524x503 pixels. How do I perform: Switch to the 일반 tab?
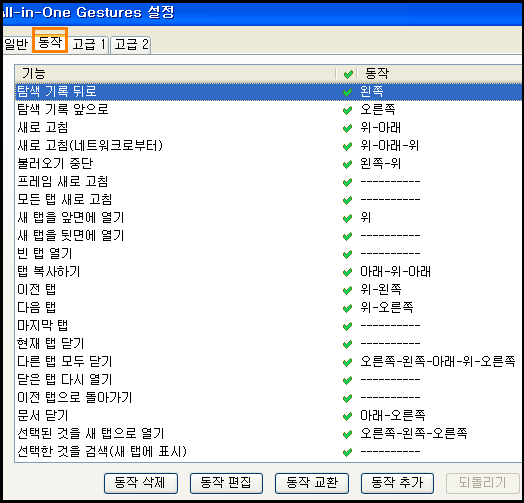tap(16, 44)
